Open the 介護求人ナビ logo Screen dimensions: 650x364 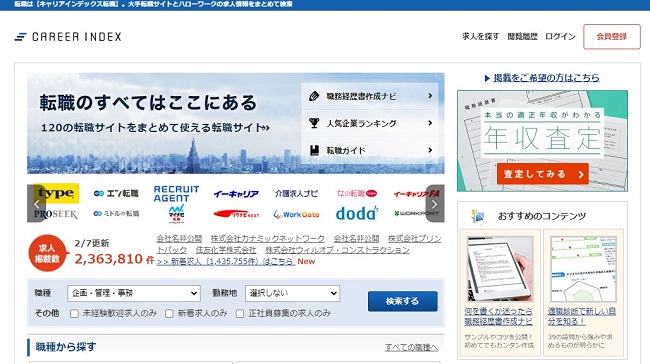pyautogui.click(x=296, y=193)
